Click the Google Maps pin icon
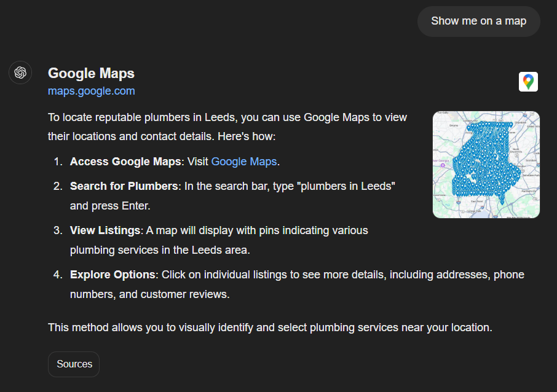 [528, 82]
